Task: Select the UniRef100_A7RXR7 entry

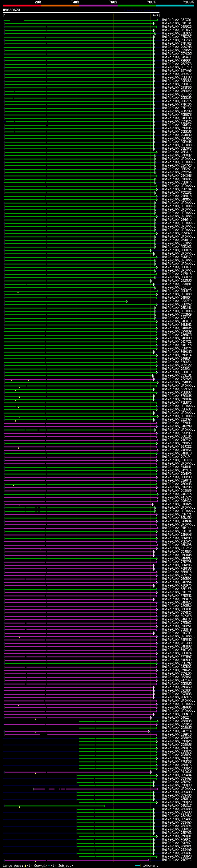Action: point(176,37)
